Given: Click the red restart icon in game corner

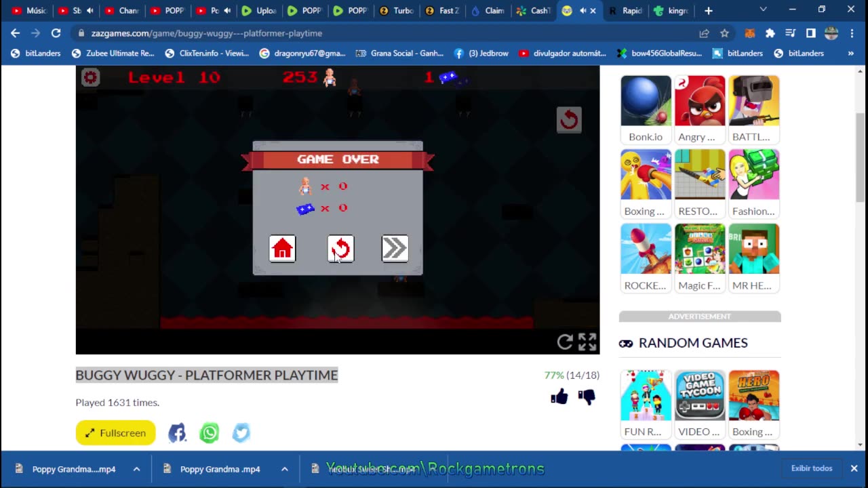Looking at the screenshot, I should coord(569,120).
